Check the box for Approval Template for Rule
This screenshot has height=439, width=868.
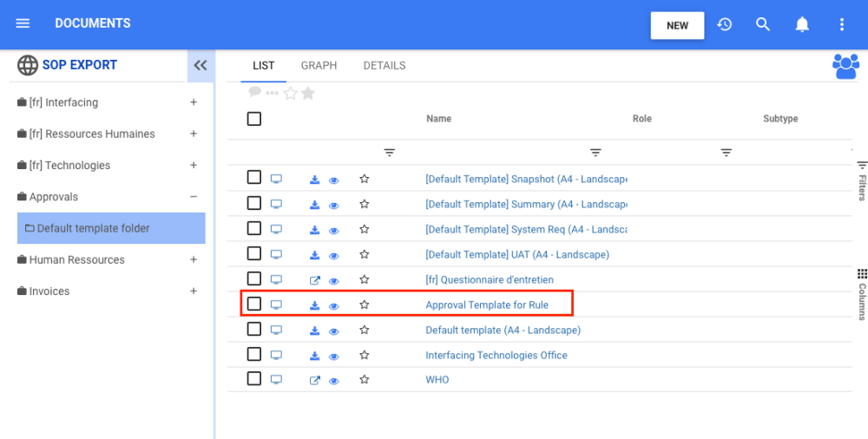click(254, 304)
